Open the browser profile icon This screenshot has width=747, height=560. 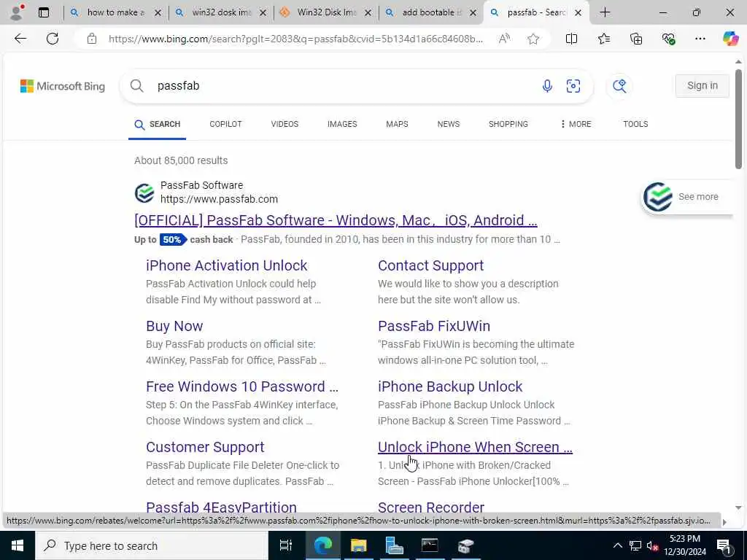(x=17, y=12)
